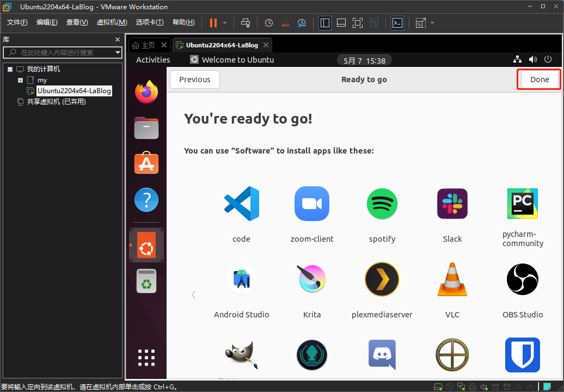Expand the my folder node
Viewport: 564px width, 392px height.
(21, 80)
